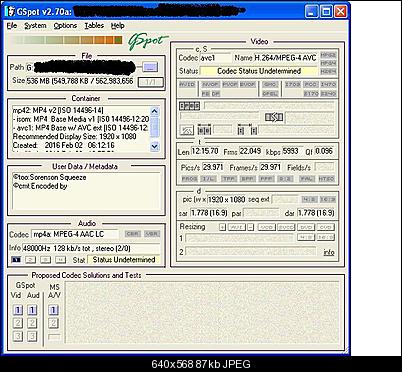Click the two-frame filmstrip icon beside picture icon
The height and width of the screenshot is (372, 402).
pyautogui.click(x=204, y=130)
